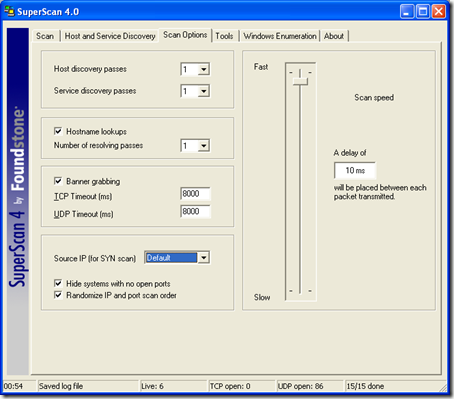Expand the Host discovery passes dropdown

(203, 69)
